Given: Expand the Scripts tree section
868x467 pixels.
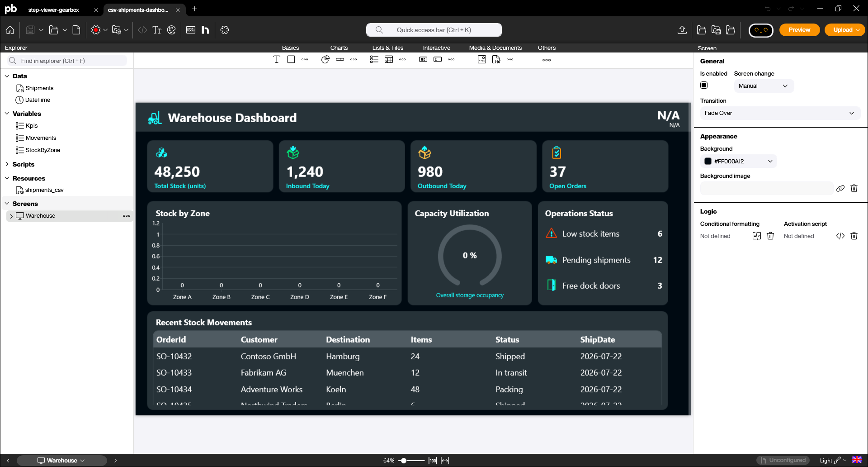Looking at the screenshot, I should pos(7,164).
